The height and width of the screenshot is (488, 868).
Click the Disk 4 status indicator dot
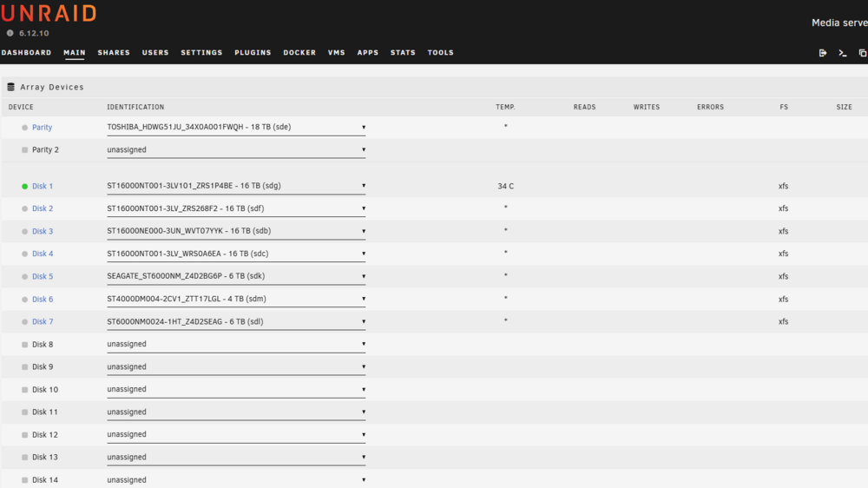pyautogui.click(x=24, y=254)
